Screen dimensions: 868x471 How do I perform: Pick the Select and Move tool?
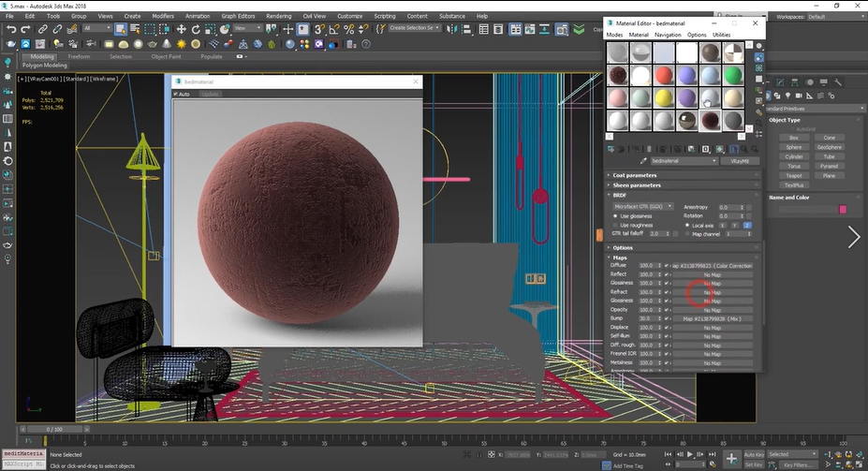[181, 29]
